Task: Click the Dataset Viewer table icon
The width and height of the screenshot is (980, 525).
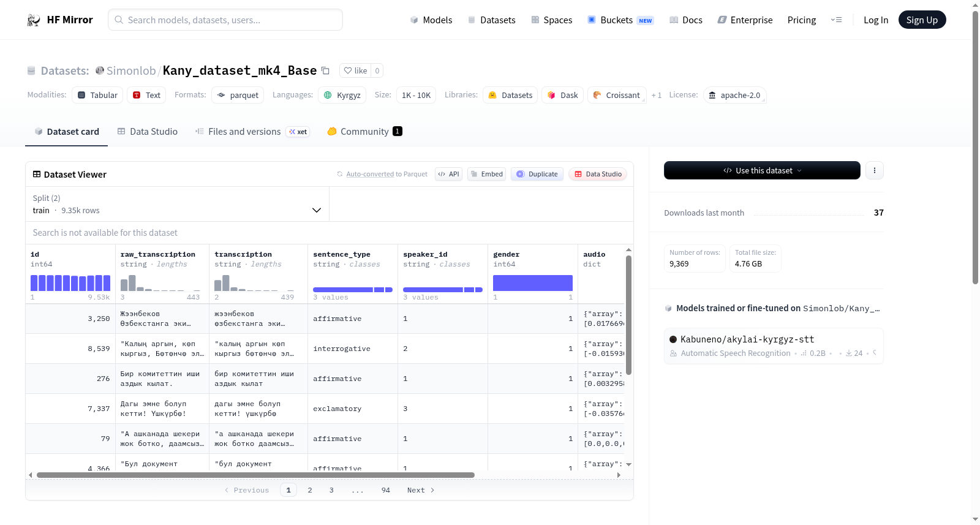Action: tap(37, 175)
